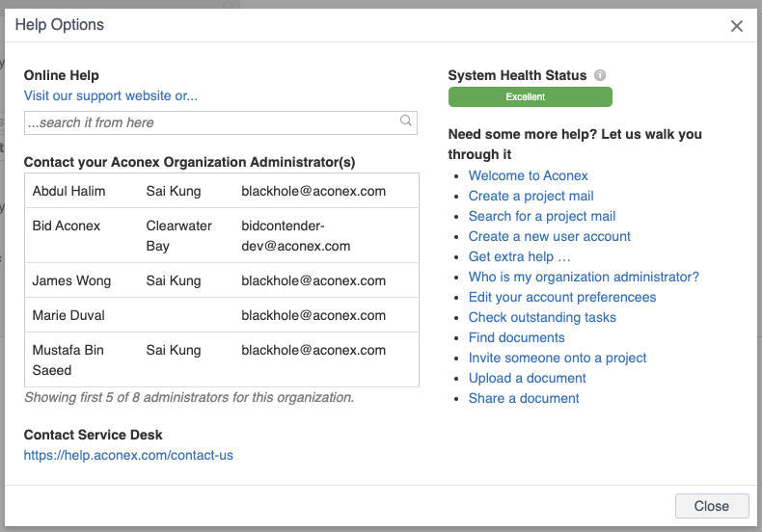This screenshot has height=532, width=762.
Task: Open Who is my organization administrator link
Action: click(584, 278)
